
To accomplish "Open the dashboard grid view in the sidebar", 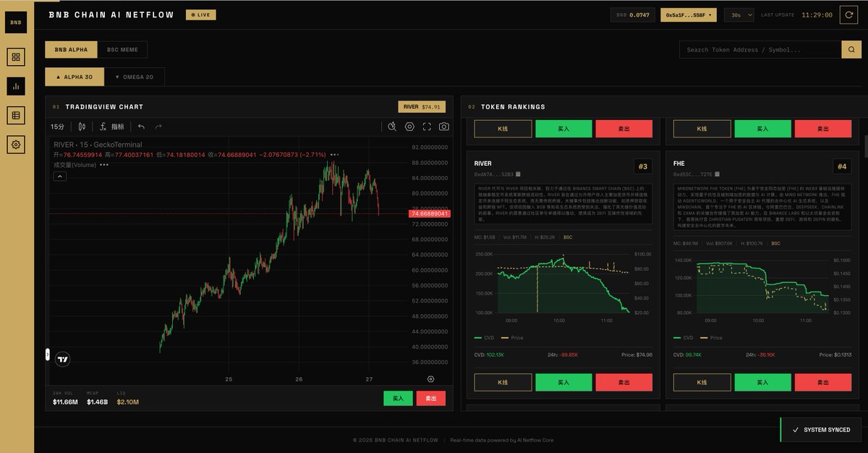I will tap(16, 57).
